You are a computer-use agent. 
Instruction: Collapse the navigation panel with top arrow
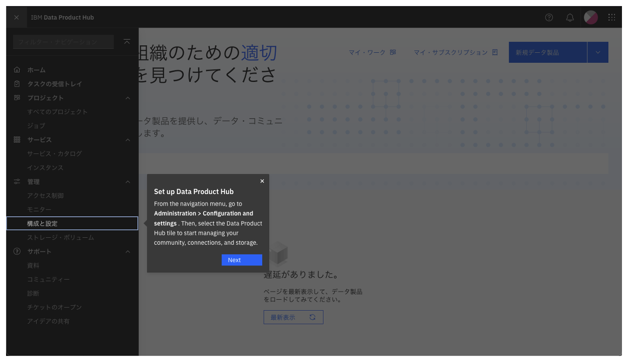click(x=127, y=42)
